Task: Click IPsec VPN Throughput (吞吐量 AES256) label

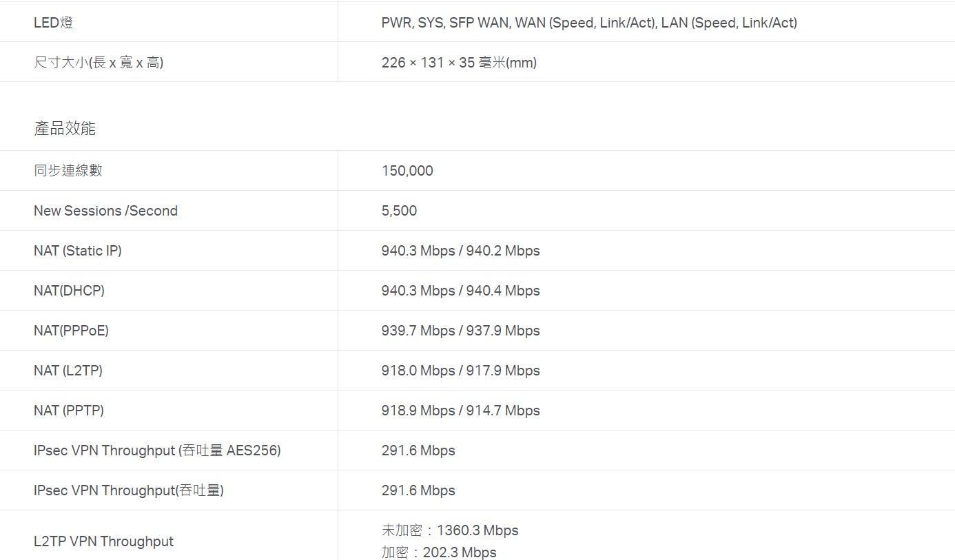Action: (157, 450)
